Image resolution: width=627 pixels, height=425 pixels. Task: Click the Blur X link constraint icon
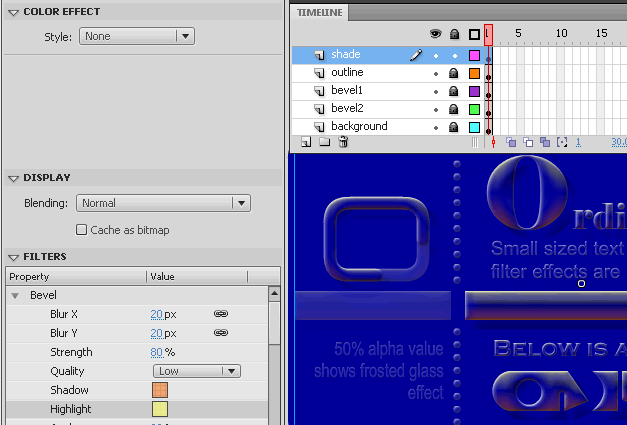pos(221,314)
